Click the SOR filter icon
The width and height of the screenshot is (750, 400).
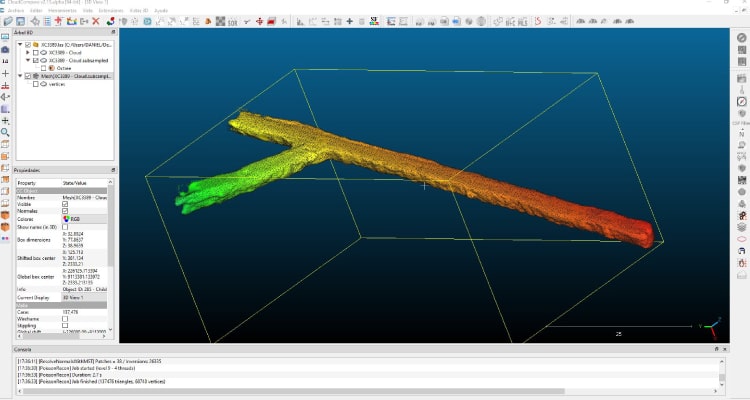(x=232, y=22)
